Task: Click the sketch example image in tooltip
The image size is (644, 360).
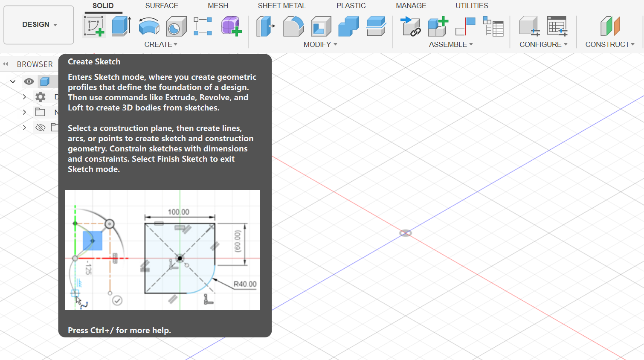Action: pos(162,250)
